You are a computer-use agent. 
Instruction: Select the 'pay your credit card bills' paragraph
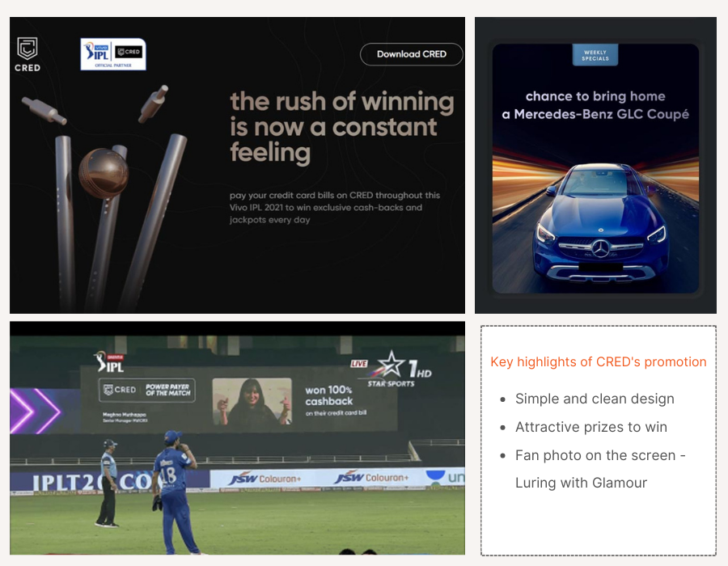[x=335, y=207]
